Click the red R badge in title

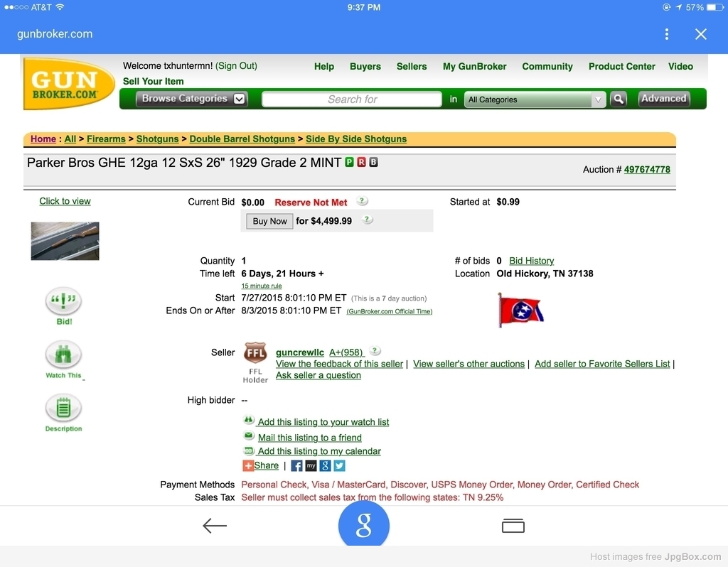coord(361,162)
